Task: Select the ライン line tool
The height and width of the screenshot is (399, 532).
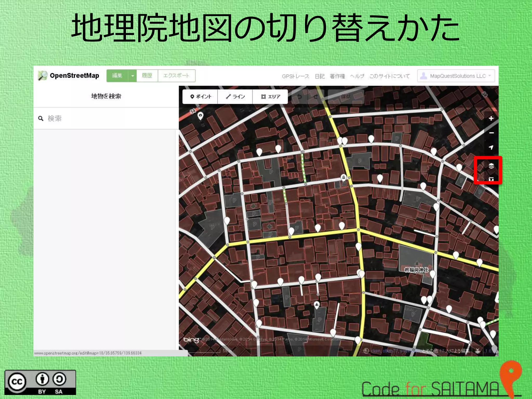Action: point(235,97)
